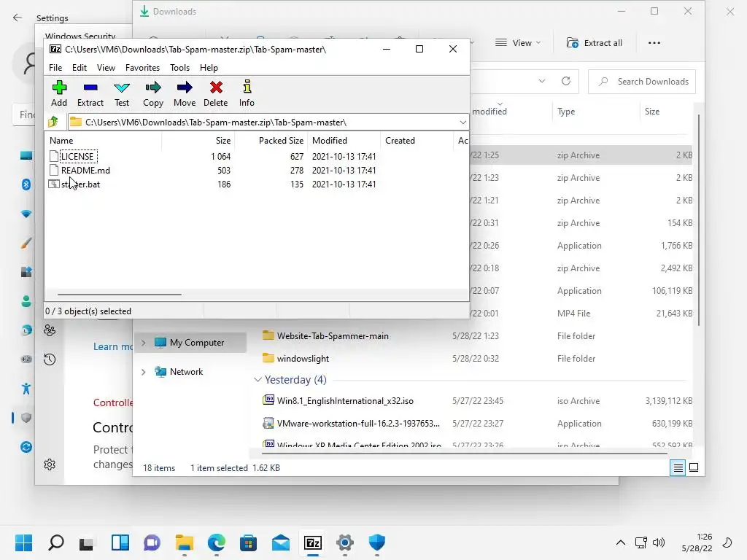Screen dimensions: 747x560
Task: Click the vertical scrollbar in Downloads list
Action: (x=699, y=220)
